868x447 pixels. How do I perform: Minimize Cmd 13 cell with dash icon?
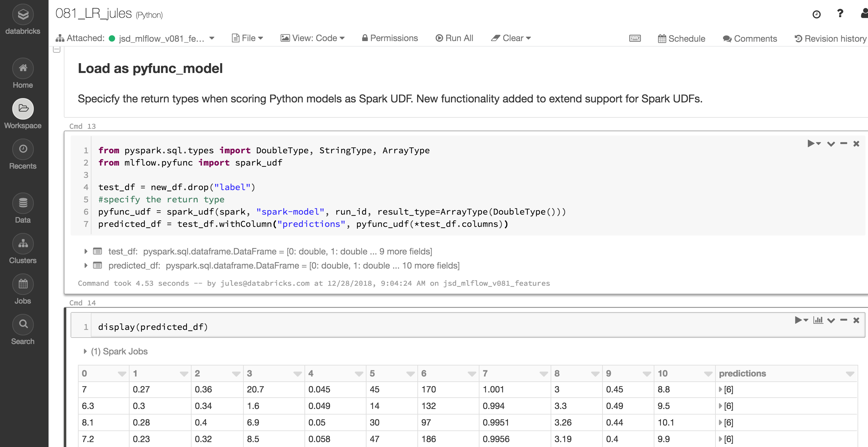point(843,144)
